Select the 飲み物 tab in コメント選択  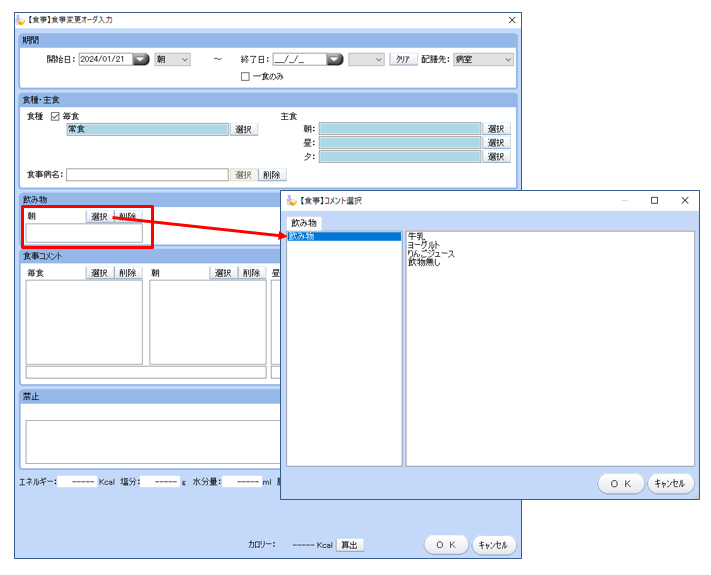point(304,223)
